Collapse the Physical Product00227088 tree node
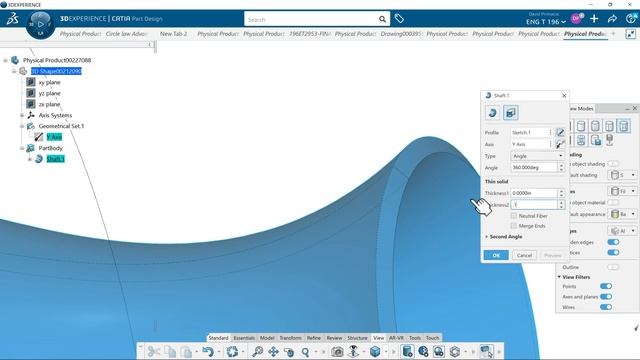Screen dimensions: 640x360 [5, 60]
